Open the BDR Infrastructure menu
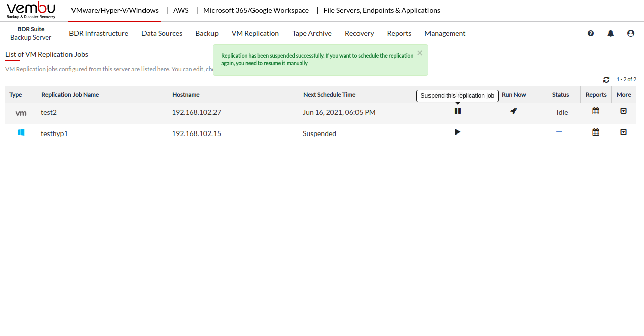644x336 pixels. pos(99,33)
